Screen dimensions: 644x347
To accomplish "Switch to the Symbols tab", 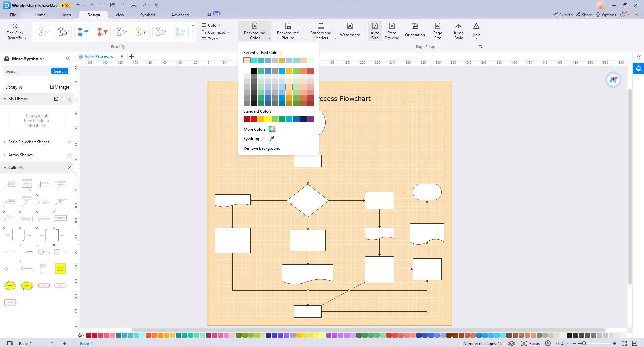I will coord(148,15).
